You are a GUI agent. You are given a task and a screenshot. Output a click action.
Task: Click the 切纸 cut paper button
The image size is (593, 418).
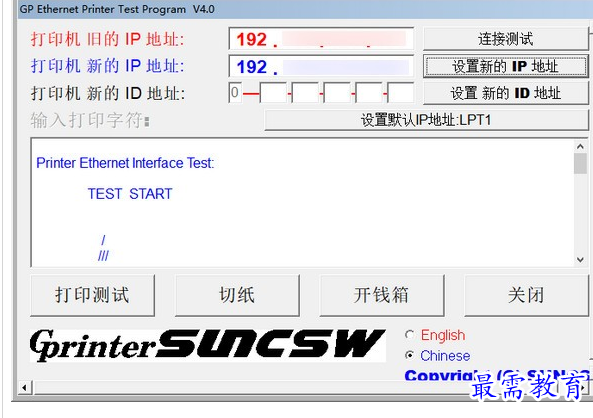237,295
